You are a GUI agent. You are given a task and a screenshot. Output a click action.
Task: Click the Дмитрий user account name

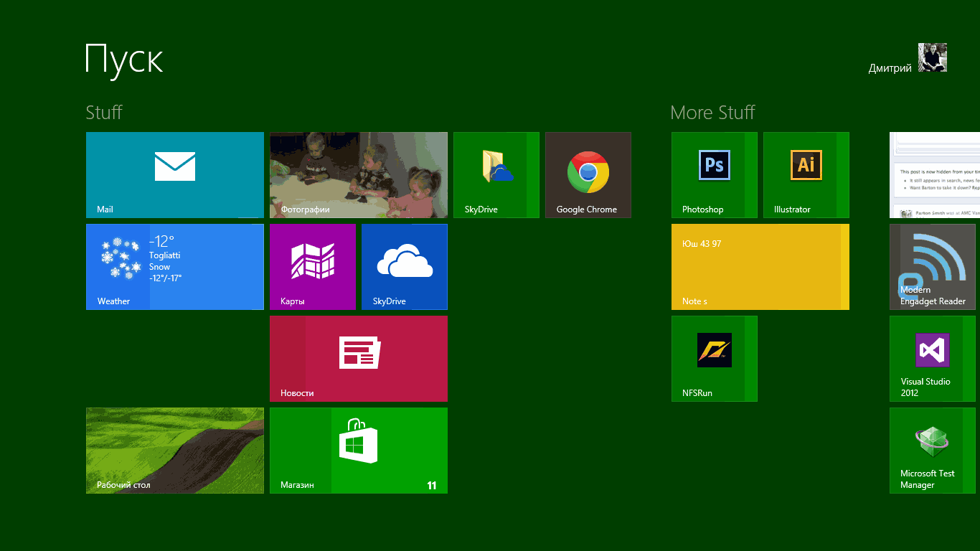tap(890, 68)
